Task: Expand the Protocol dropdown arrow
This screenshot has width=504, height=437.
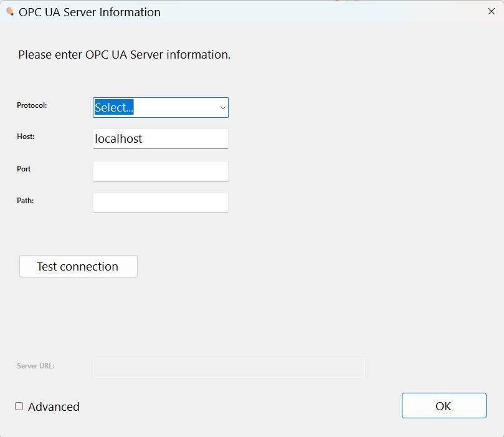Action: coord(223,108)
